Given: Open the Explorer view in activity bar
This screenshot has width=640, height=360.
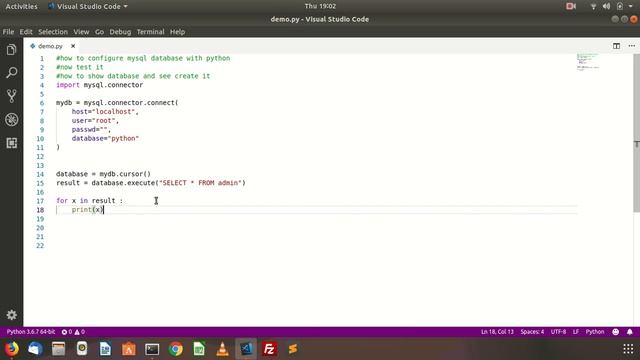Looking at the screenshot, I should point(11,50).
